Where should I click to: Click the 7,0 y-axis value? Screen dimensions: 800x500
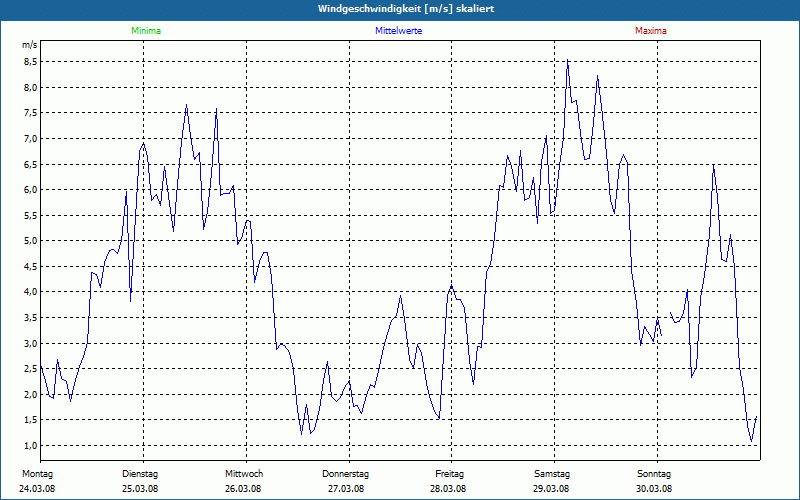31,138
